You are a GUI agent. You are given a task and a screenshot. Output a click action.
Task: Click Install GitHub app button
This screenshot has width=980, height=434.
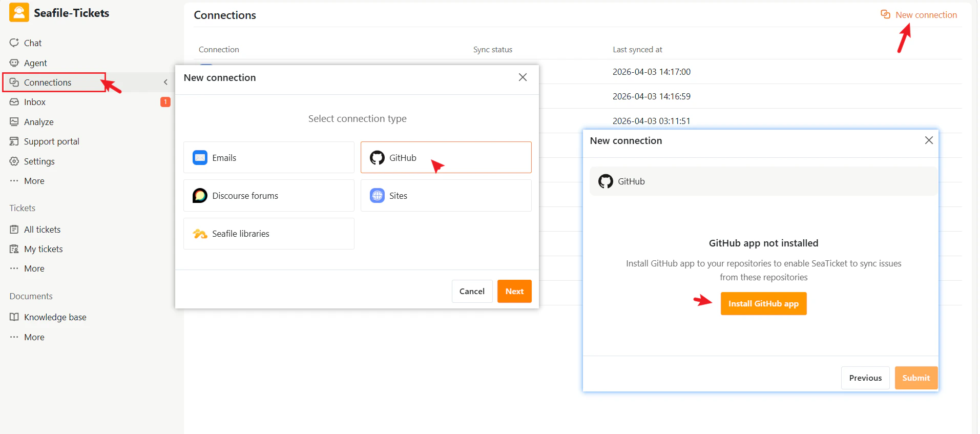click(763, 303)
